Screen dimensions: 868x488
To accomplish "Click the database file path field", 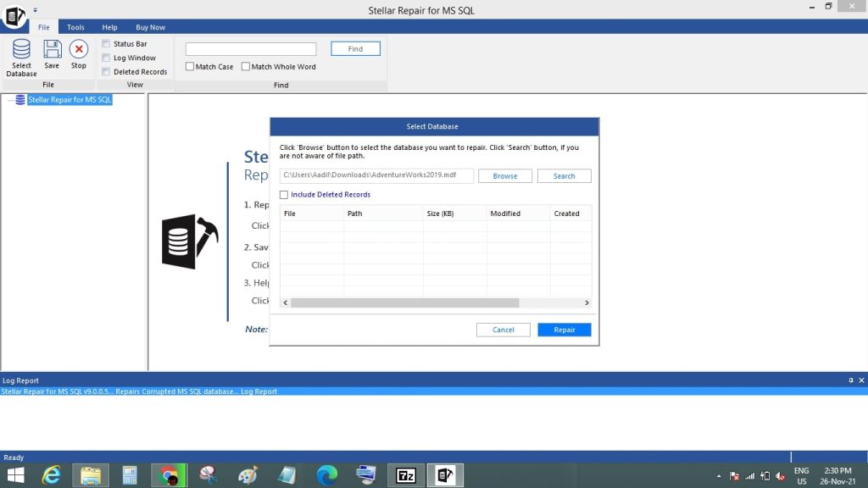I will click(x=376, y=175).
